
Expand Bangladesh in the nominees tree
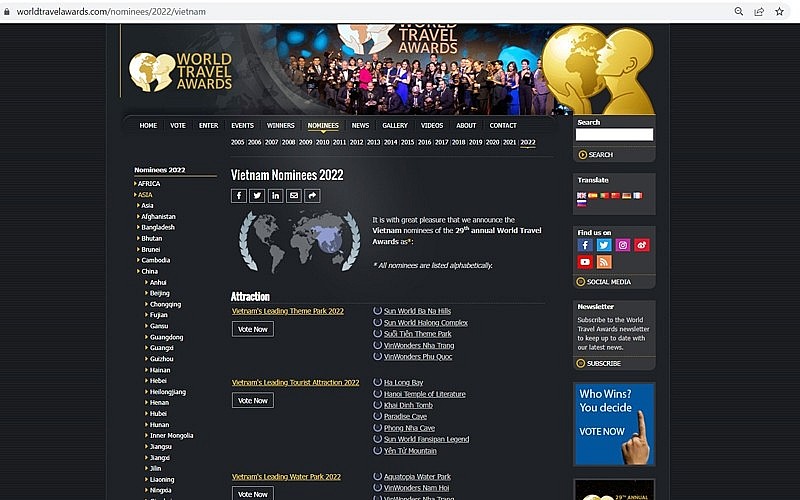click(158, 228)
